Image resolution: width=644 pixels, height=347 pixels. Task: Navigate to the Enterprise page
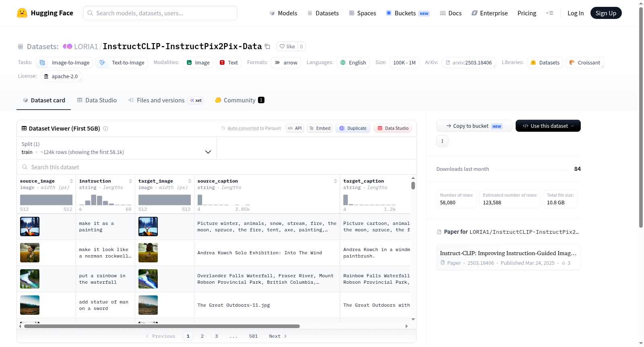pyautogui.click(x=490, y=13)
